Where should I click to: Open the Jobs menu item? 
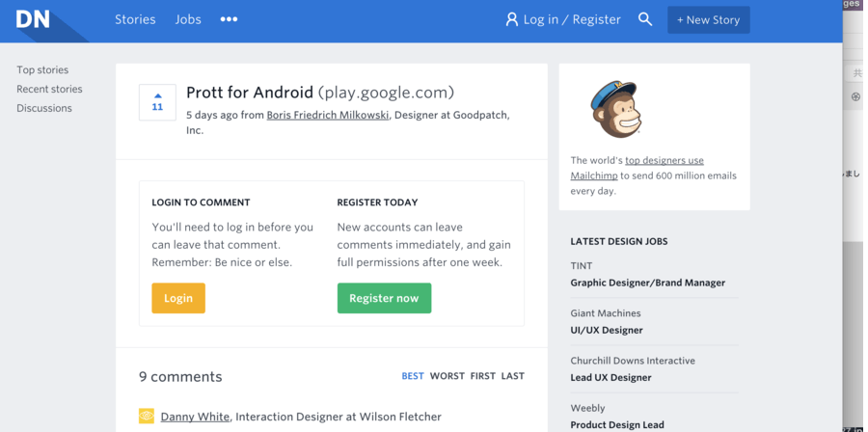tap(188, 19)
